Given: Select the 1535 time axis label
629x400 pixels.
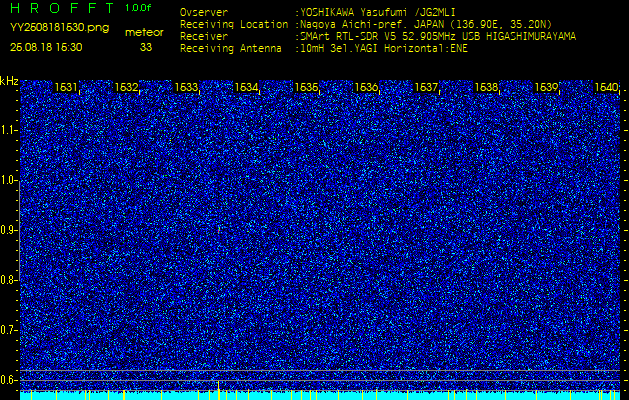Looking at the screenshot, I should [306, 87].
